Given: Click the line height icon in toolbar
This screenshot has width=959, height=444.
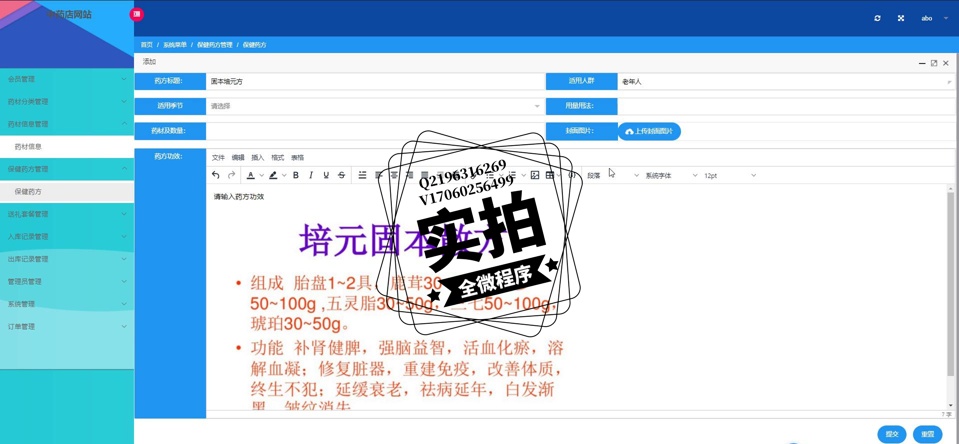Looking at the screenshot, I should [362, 175].
